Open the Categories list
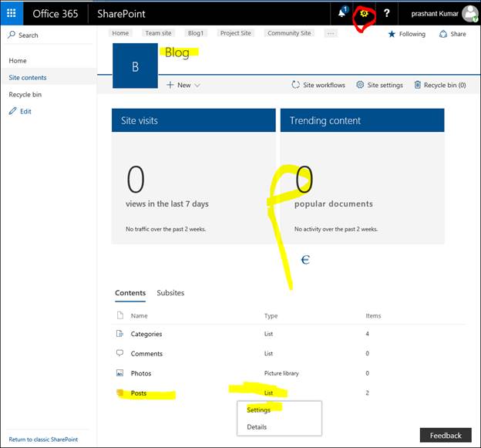Image resolution: width=481 pixels, height=448 pixels. 146,334
